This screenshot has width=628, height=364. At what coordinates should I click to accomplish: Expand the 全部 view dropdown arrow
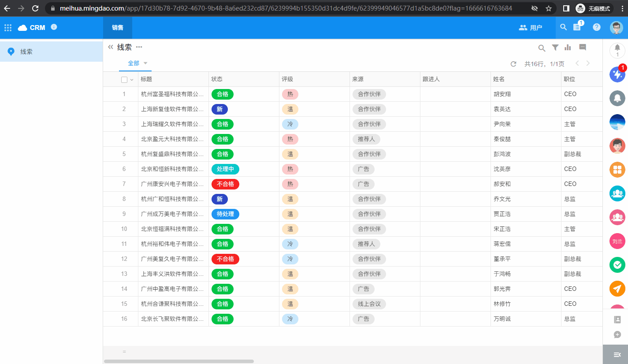tap(145, 63)
